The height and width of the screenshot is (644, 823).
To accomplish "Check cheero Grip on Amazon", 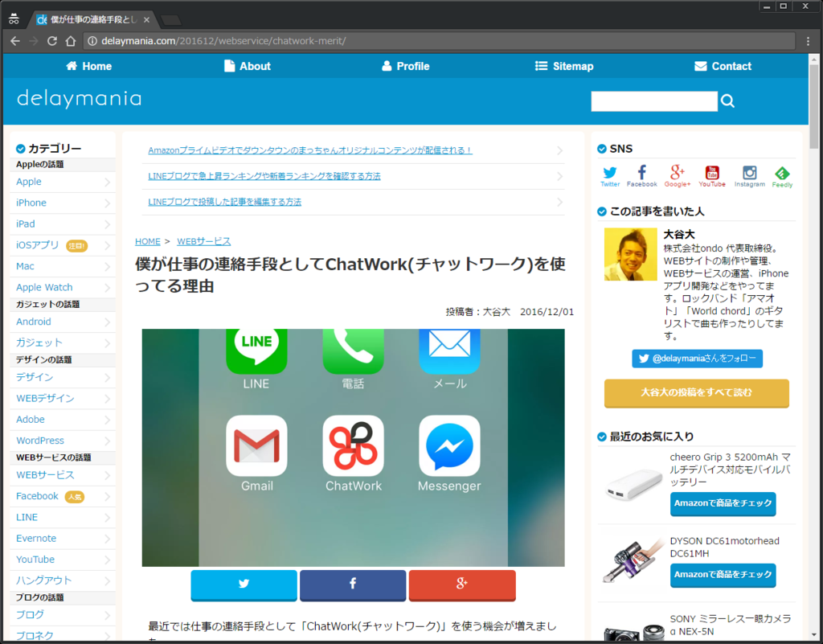I will click(x=723, y=503).
